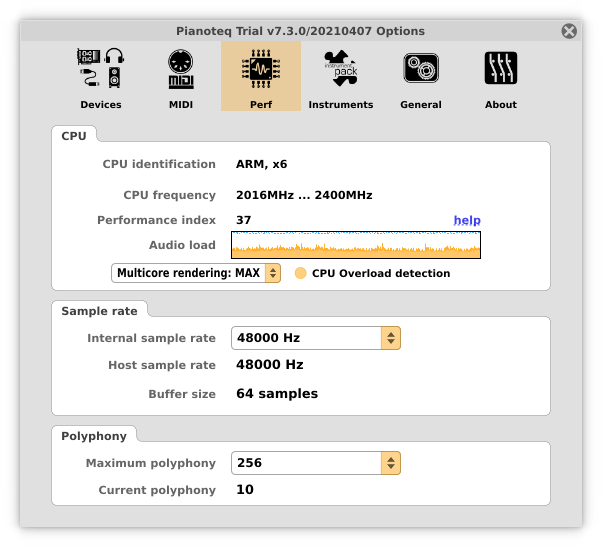This screenshot has height=547, width=602.
Task: Select the Perf chip icon
Action: tap(261, 69)
